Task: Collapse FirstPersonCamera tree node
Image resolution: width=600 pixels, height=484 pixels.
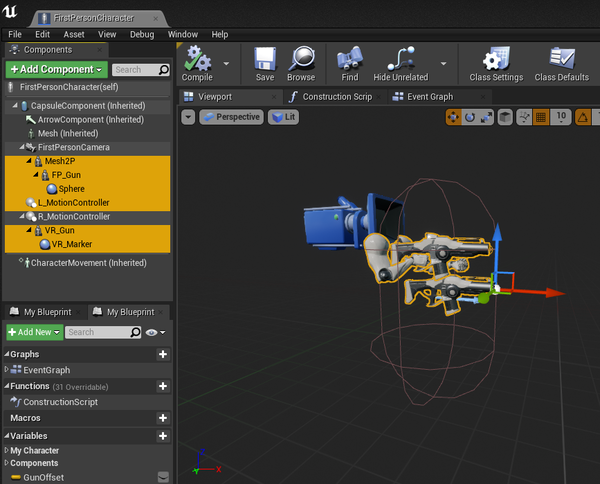Action: click(x=22, y=147)
